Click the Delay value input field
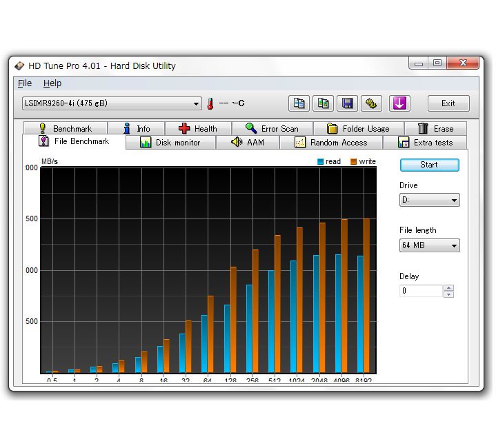Screen dimensions: 496x448 [421, 291]
